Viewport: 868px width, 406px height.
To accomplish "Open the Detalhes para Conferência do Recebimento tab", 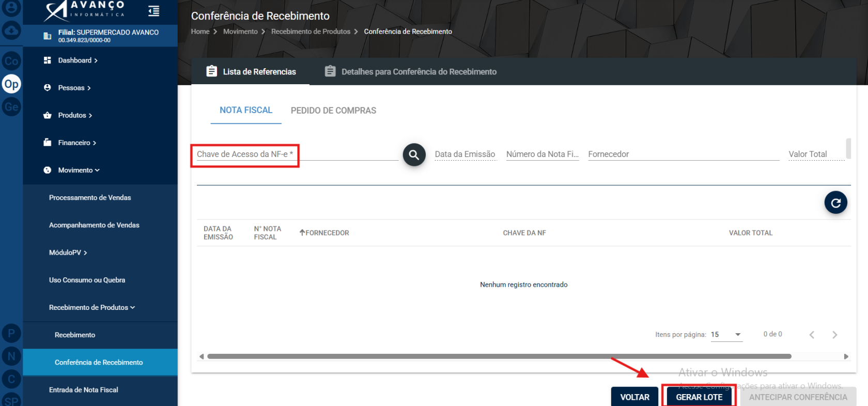I will [x=411, y=72].
